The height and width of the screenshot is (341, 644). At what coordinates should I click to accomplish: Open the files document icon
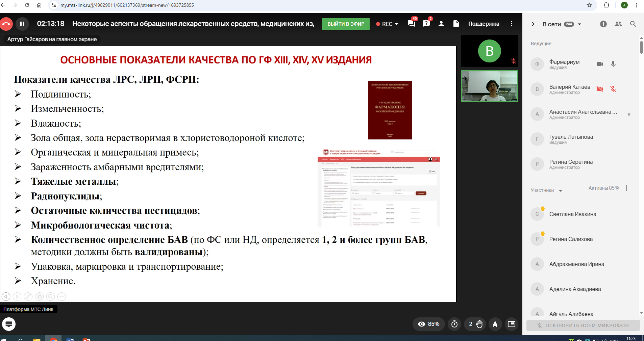coord(456,24)
